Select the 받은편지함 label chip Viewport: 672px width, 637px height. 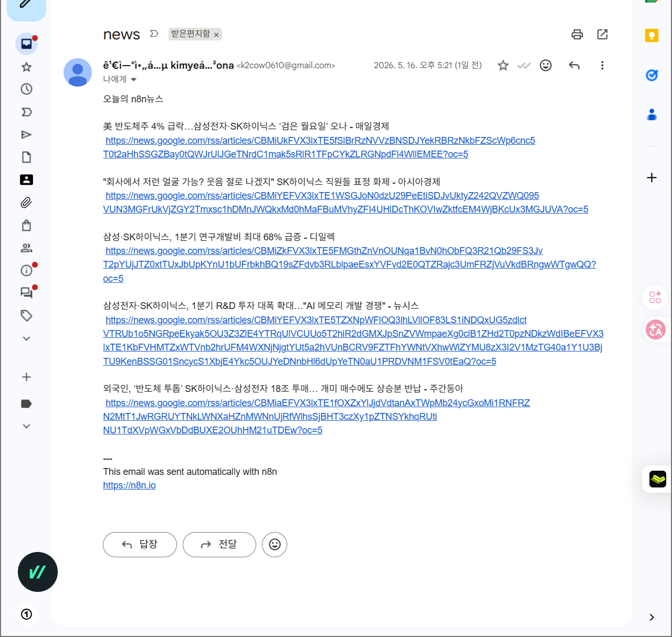point(191,34)
